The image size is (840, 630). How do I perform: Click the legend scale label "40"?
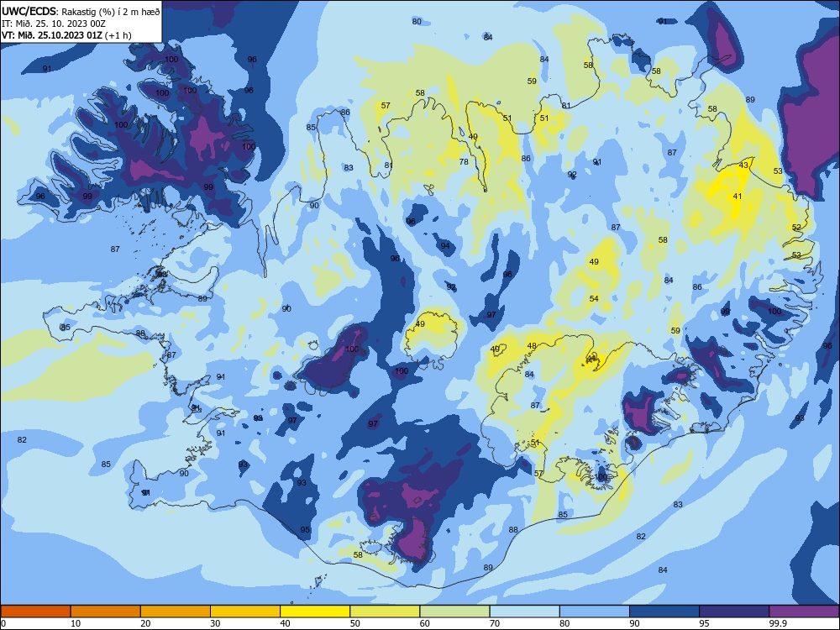point(285,623)
